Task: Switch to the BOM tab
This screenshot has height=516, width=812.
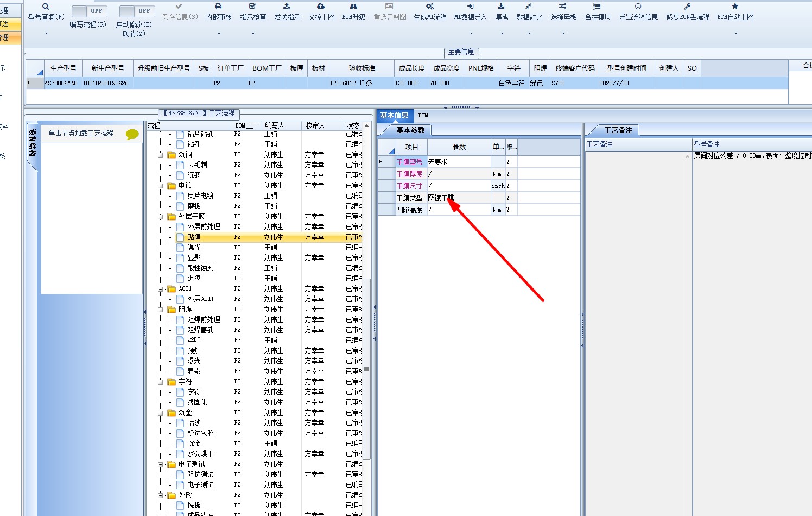Action: click(x=423, y=115)
